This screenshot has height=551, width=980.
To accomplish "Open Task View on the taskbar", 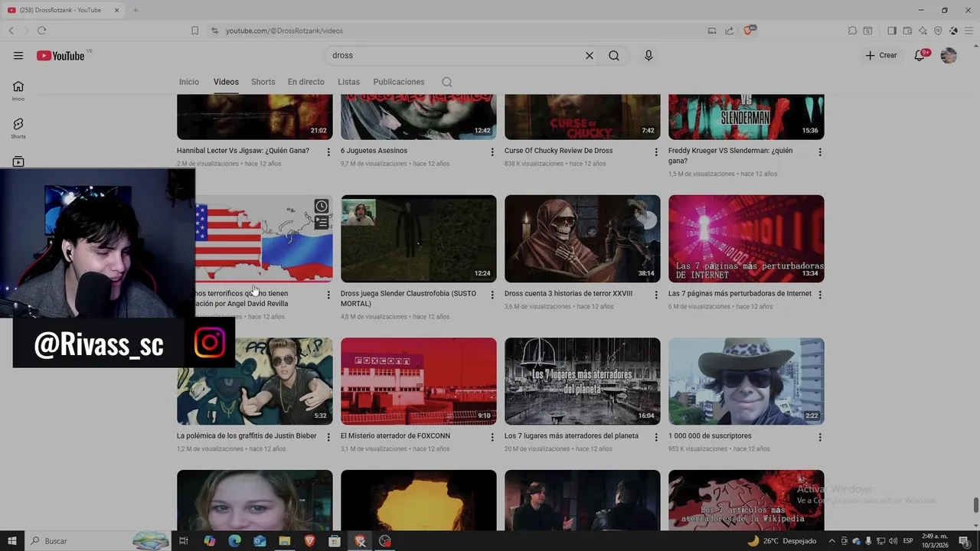I will pos(184,541).
